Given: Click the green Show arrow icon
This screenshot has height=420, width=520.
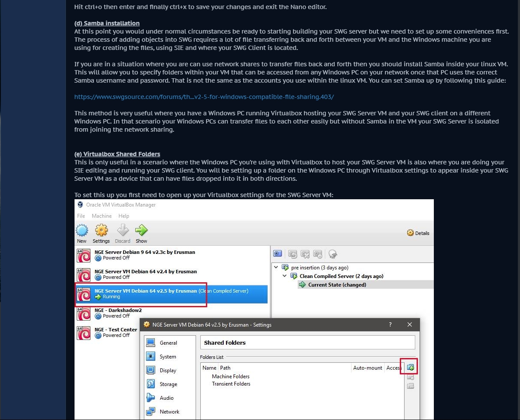Looking at the screenshot, I should point(141,231).
